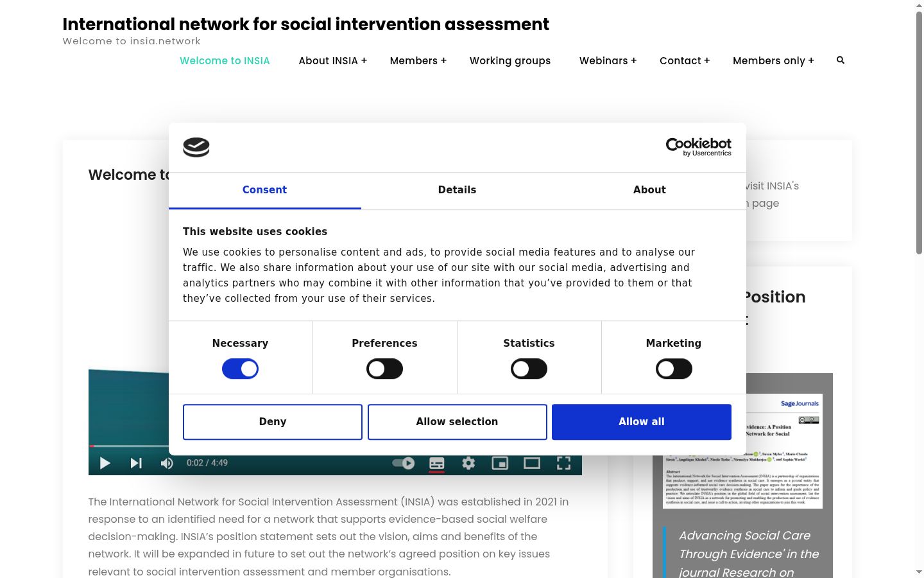Click the 'Welcome to insia.network' tagline
Viewport: 924px width, 578px height.
coord(132,41)
